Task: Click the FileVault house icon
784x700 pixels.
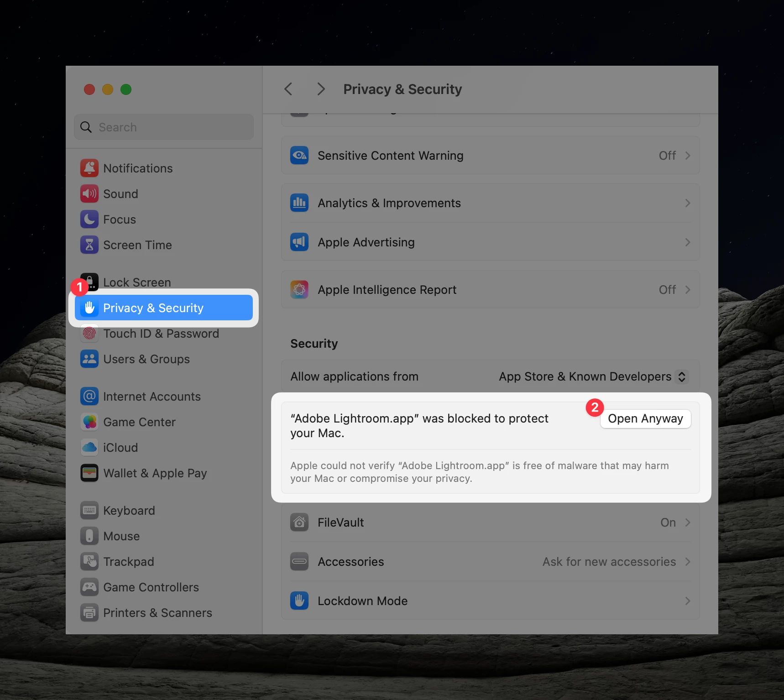Action: click(299, 522)
